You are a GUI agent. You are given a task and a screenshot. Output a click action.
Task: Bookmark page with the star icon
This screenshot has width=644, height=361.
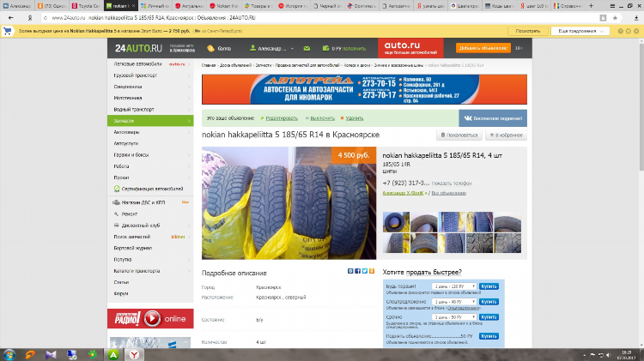(615, 18)
